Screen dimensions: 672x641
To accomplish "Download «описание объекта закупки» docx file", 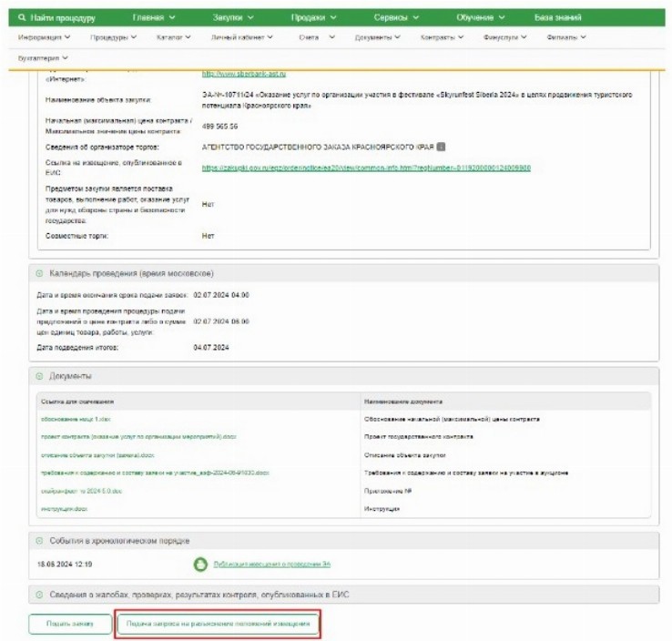I will tap(97, 455).
